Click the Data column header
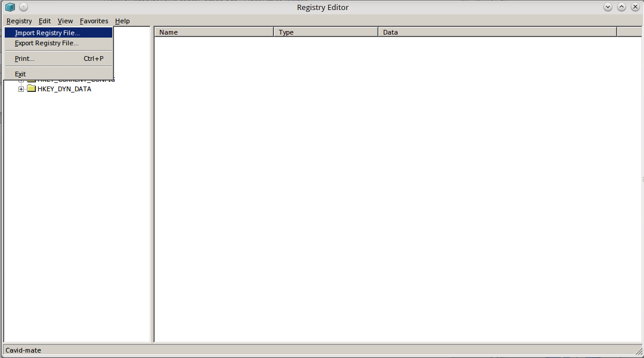644x358 pixels. coord(497,32)
